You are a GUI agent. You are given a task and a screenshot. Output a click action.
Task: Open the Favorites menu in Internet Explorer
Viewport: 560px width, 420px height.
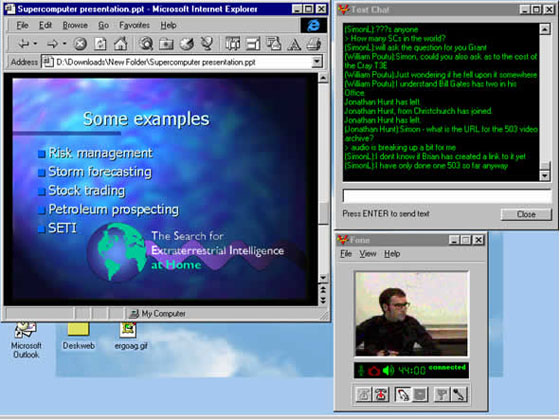tap(134, 25)
